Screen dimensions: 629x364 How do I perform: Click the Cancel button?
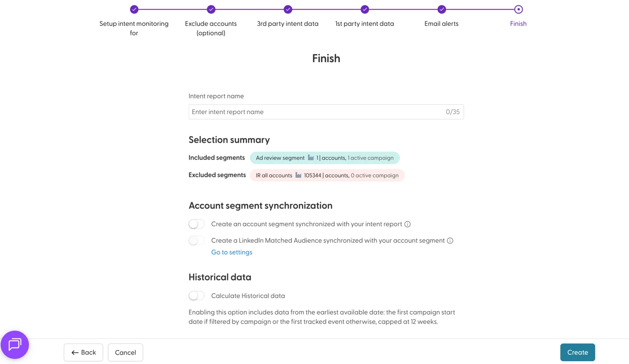tap(125, 352)
